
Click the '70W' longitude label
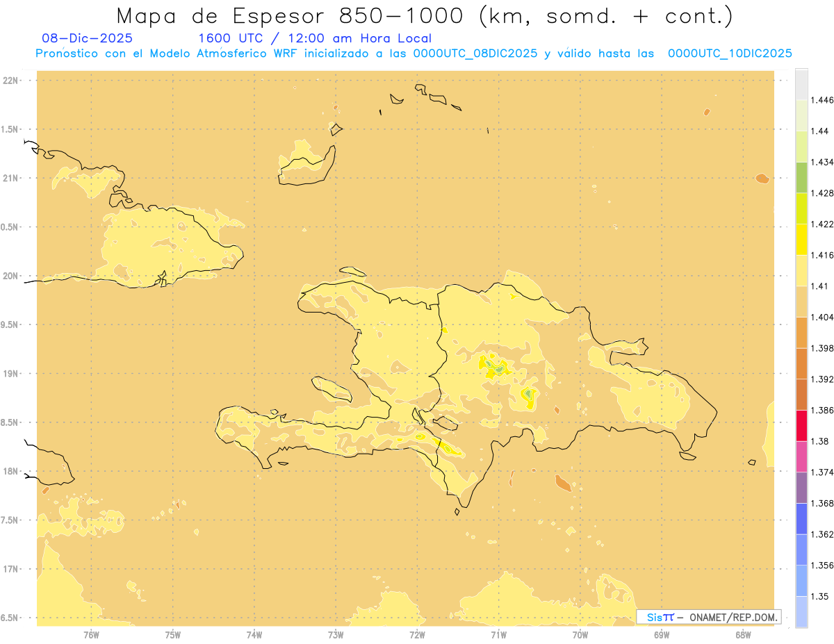click(x=580, y=635)
